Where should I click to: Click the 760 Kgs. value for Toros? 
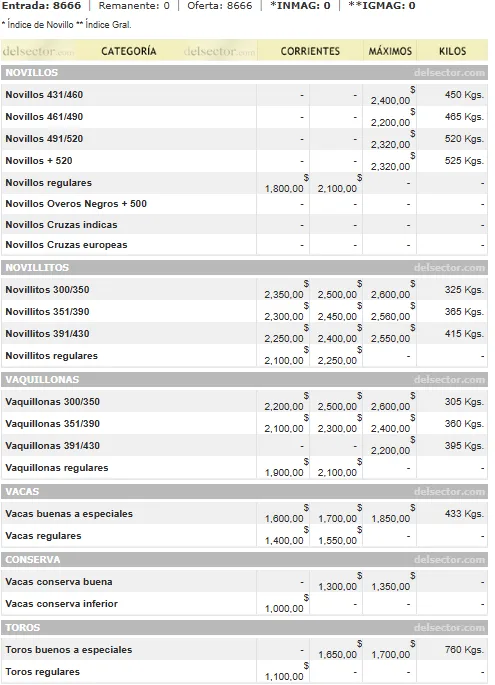point(464,650)
